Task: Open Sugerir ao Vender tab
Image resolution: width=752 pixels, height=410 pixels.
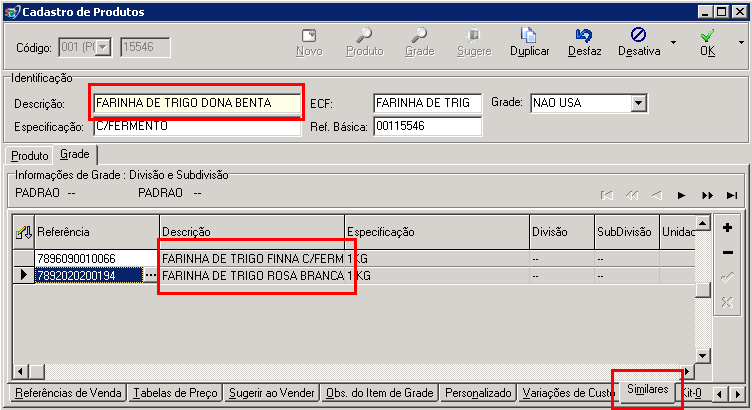Action: pos(271,393)
